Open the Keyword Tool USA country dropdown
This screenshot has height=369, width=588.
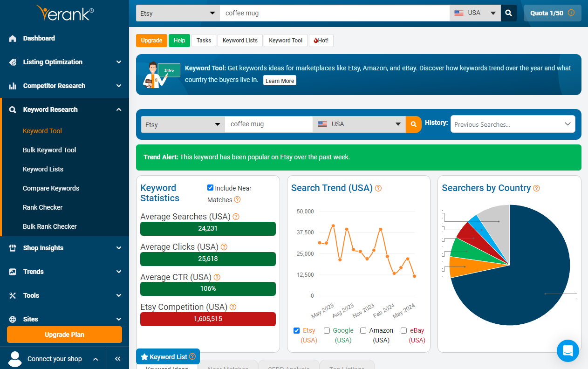(x=359, y=124)
